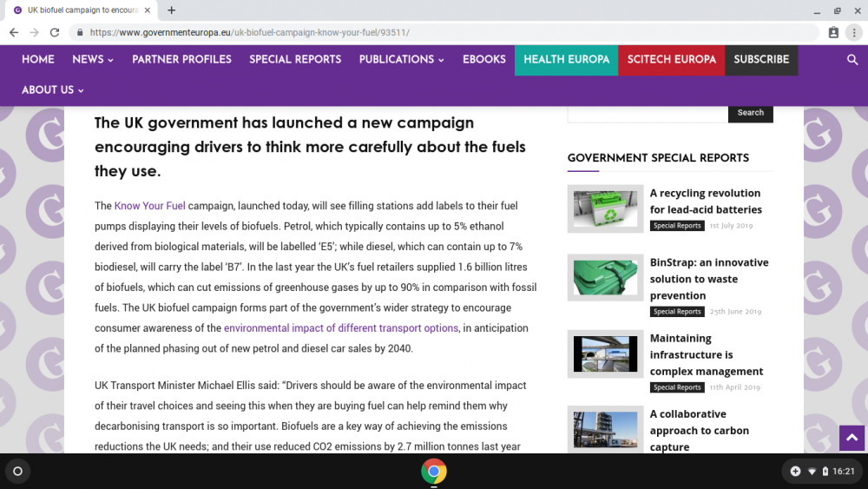Click Special Reports tag dated 1st July 2019

pos(677,226)
